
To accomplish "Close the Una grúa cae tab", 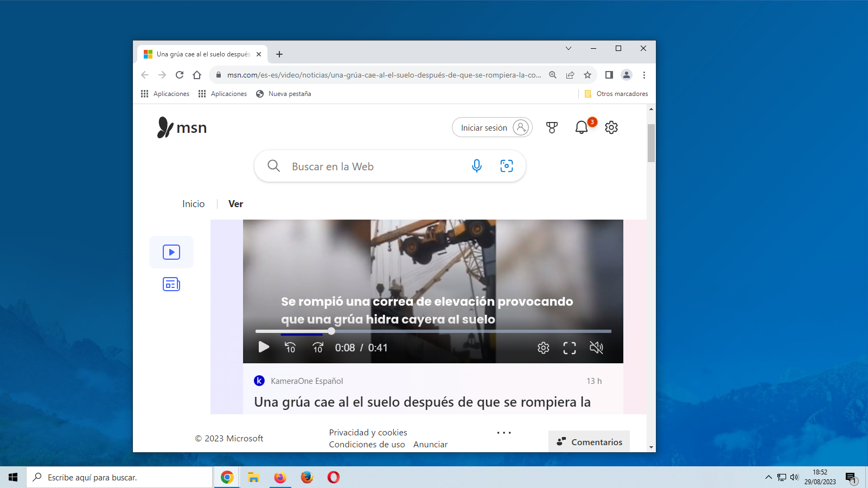I will click(259, 54).
